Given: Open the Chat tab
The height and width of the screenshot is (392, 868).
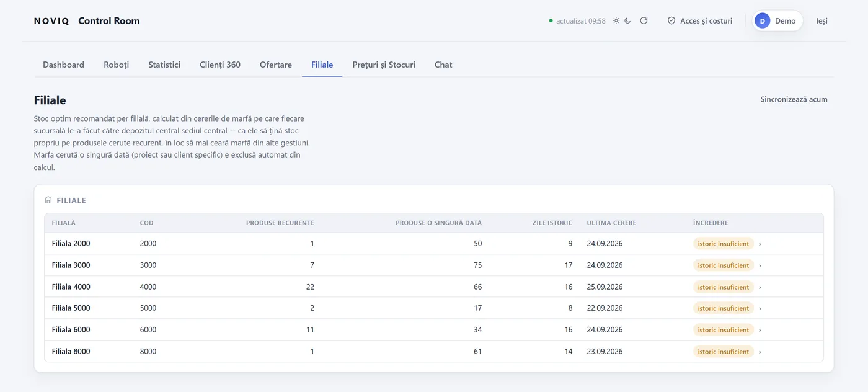Looking at the screenshot, I should point(443,65).
